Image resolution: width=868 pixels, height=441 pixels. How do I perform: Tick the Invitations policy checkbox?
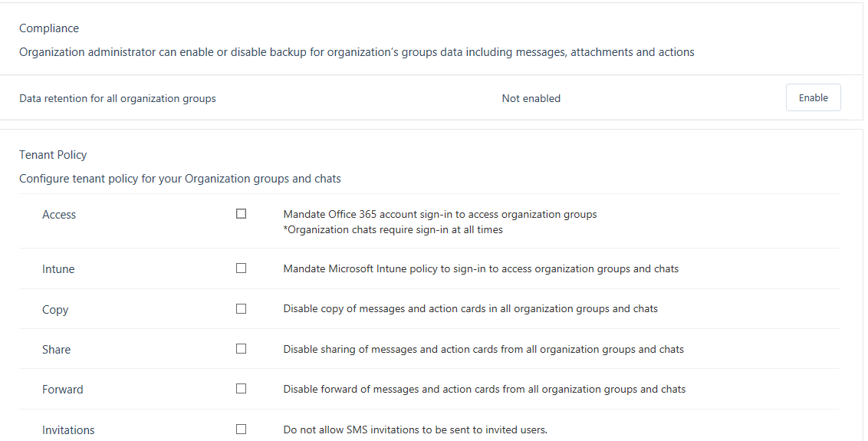241,429
